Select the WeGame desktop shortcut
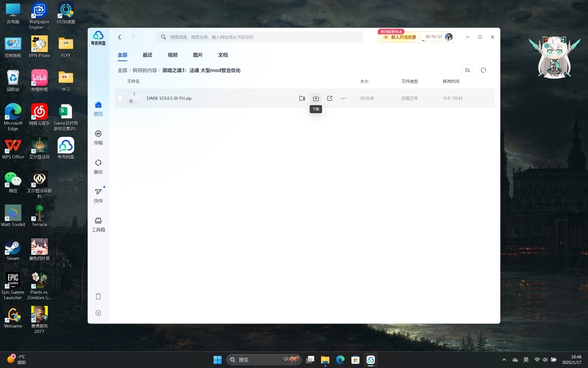Image resolution: width=588 pixels, height=368 pixels. click(x=13, y=317)
